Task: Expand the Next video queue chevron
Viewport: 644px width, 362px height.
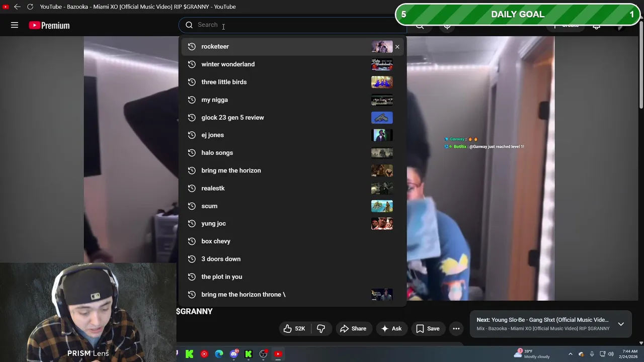Action: click(x=621, y=324)
